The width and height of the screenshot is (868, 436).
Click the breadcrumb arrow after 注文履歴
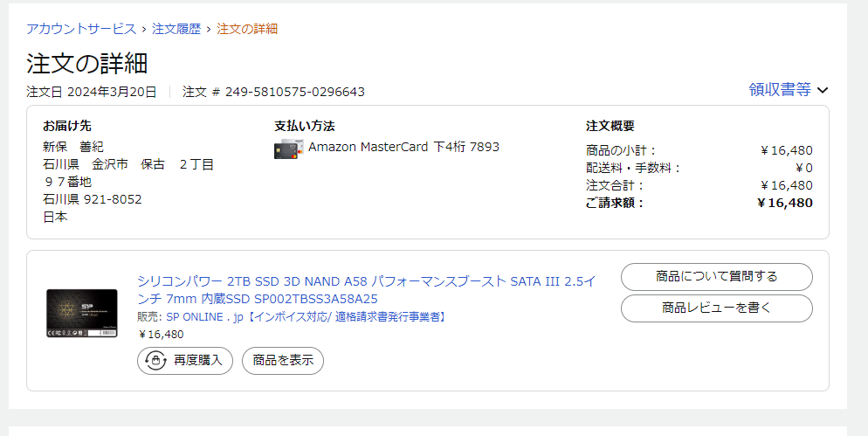coord(210,29)
